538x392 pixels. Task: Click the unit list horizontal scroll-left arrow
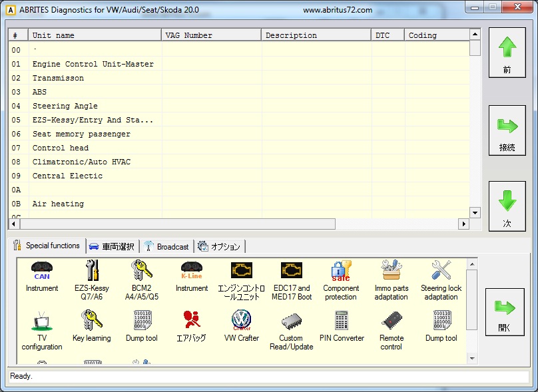(14, 224)
